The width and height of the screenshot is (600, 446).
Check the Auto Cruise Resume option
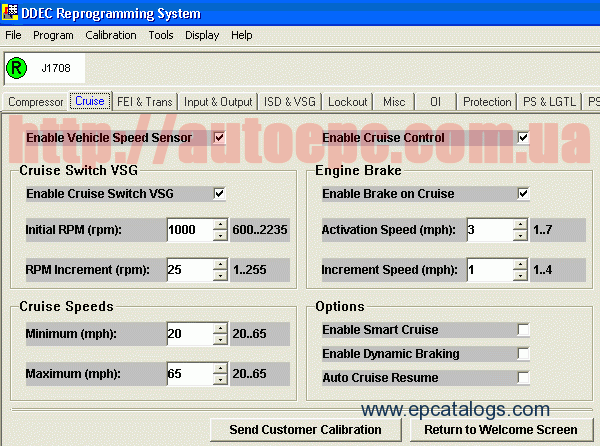[x=523, y=378]
